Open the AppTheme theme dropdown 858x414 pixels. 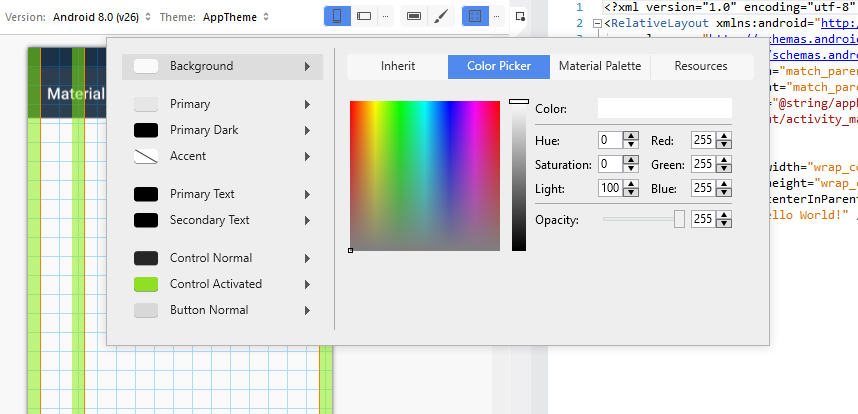coord(236,17)
